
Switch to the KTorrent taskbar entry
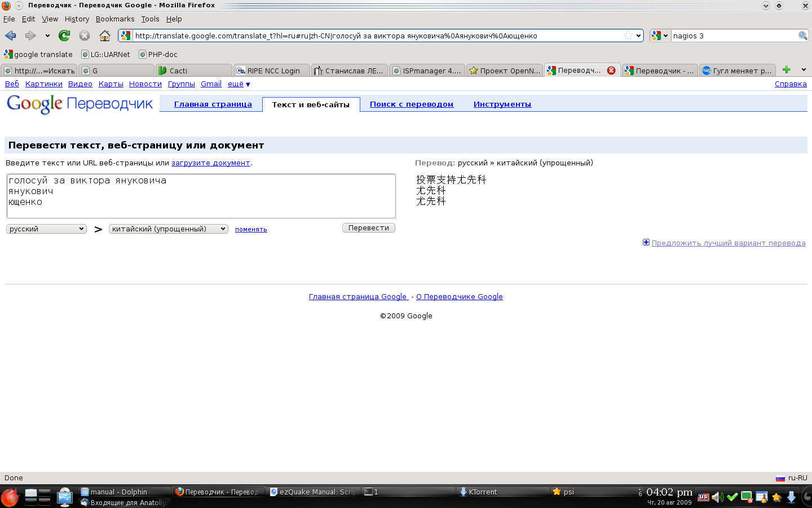coord(503,492)
